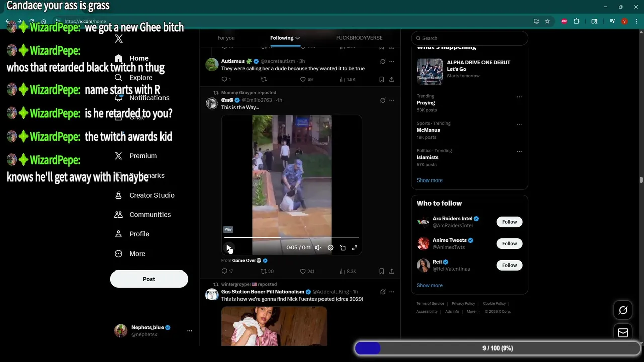Toggle picture-in-picture on video
Image resolution: width=644 pixels, height=362 pixels.
tap(343, 248)
